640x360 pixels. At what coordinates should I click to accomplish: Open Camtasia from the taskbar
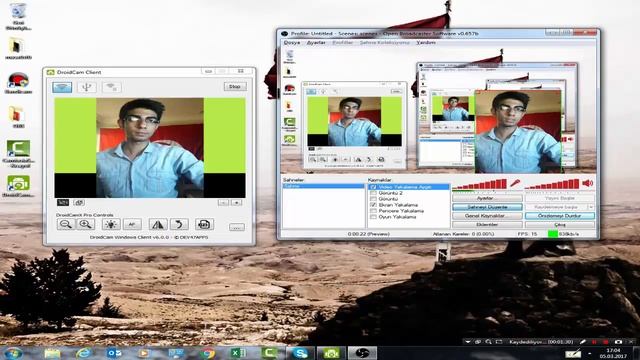pos(269,353)
